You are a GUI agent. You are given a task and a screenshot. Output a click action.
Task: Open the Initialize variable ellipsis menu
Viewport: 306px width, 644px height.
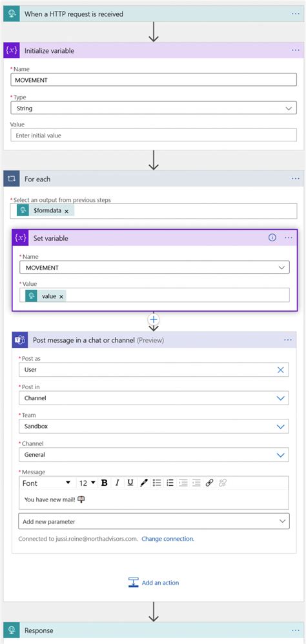[295, 50]
